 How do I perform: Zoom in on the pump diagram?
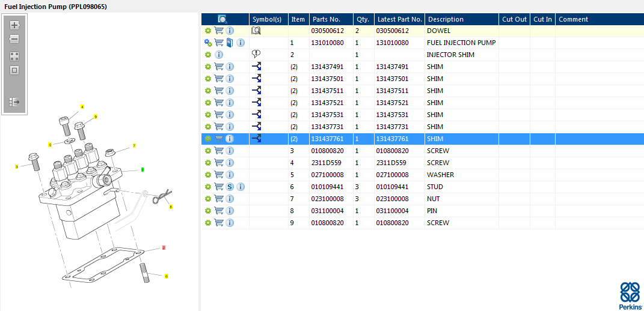(14, 25)
